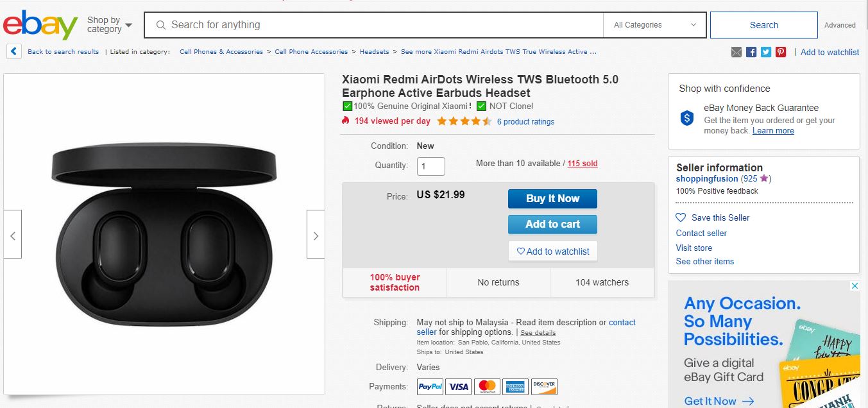Share listing on Twitter

766,52
